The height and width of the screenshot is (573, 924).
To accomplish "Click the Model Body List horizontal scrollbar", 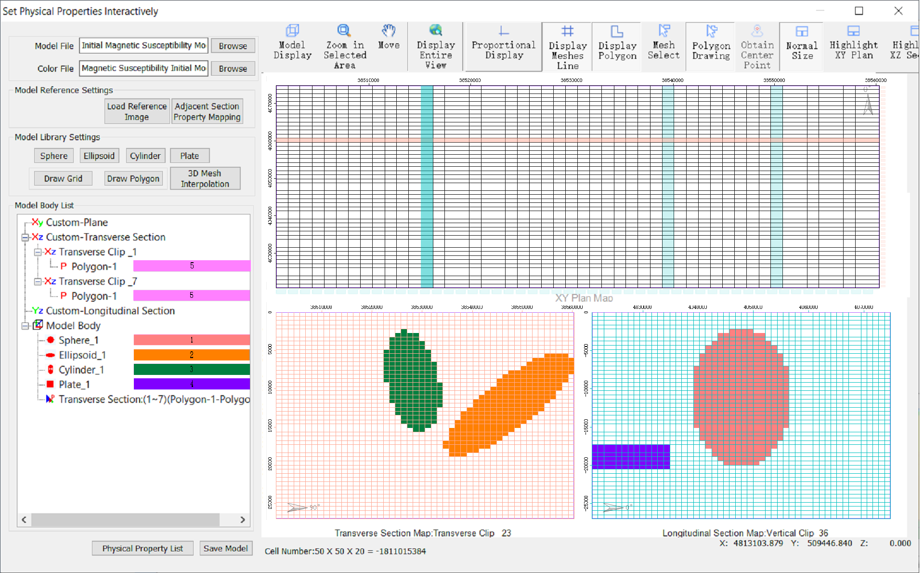I will (125, 520).
